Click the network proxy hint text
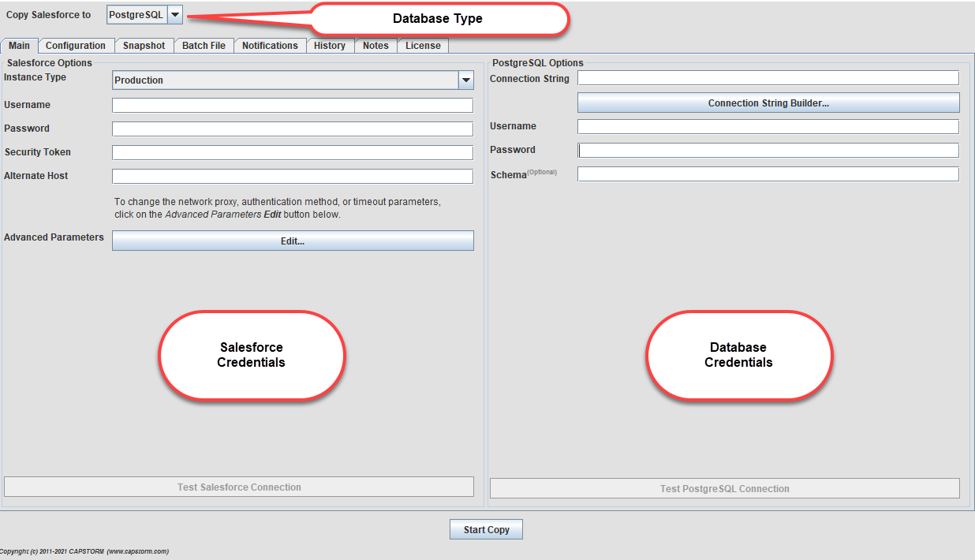 (x=278, y=208)
